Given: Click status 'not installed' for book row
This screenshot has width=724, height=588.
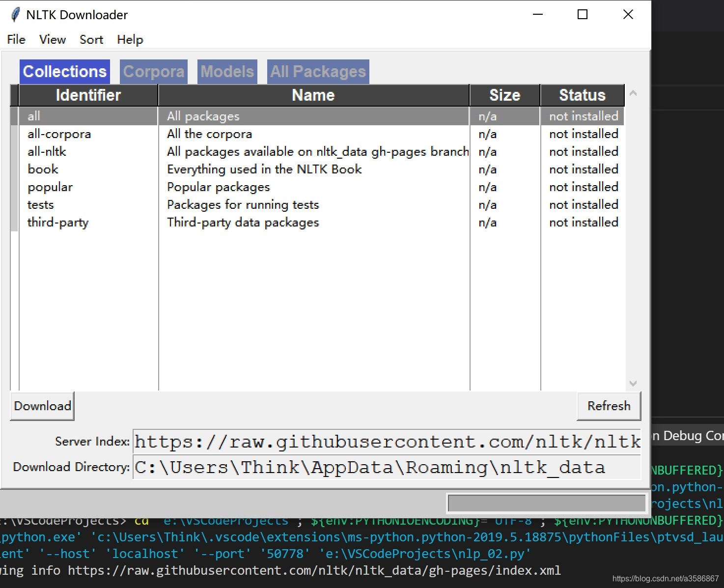Looking at the screenshot, I should pos(584,169).
